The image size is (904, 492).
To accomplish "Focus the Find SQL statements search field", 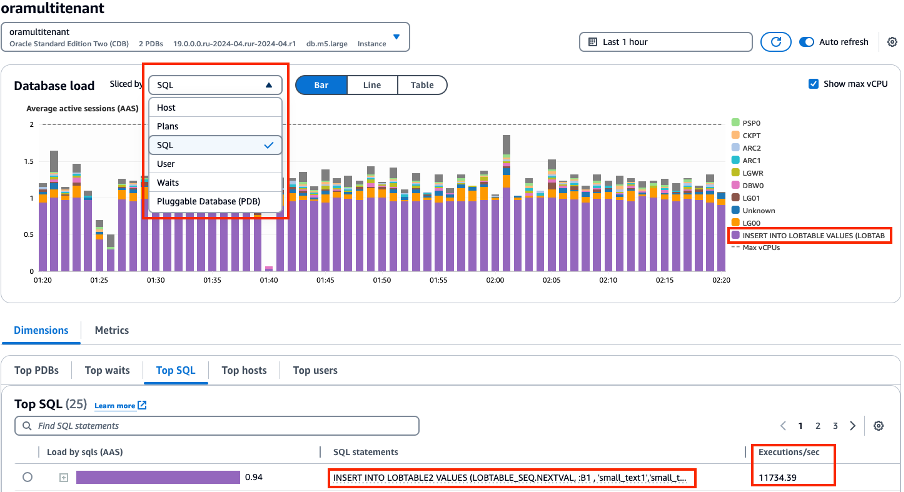I will tap(216, 427).
